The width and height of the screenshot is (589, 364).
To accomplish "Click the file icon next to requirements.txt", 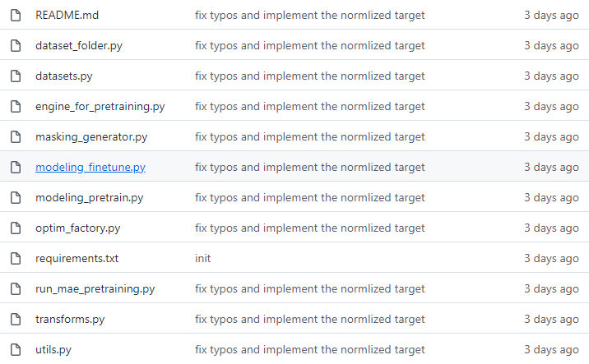I will [x=15, y=258].
